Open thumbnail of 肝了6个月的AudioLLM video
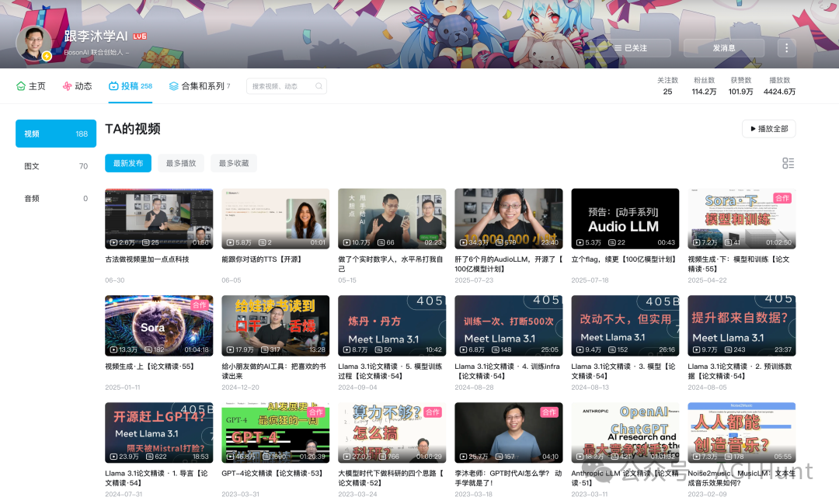Image resolution: width=839 pixels, height=504 pixels. pos(509,218)
